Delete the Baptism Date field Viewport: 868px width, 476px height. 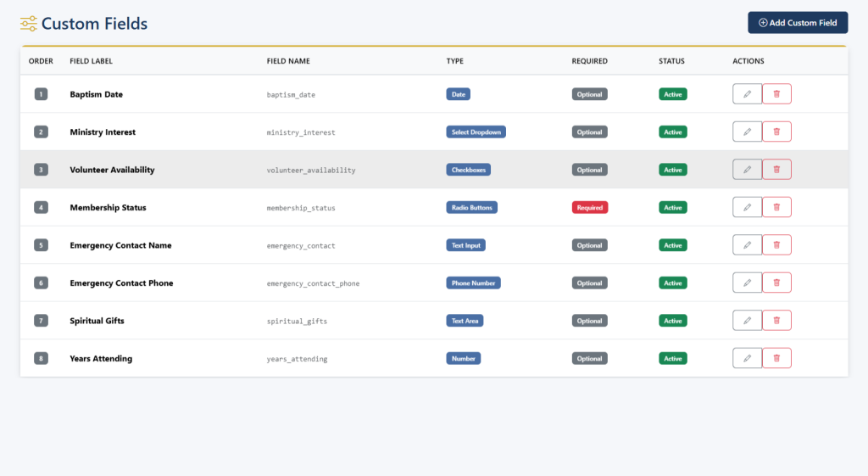776,94
